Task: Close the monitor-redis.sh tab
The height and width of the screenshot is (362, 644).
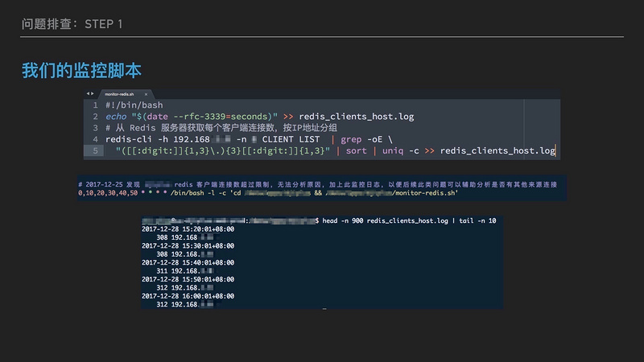Action: (146, 94)
